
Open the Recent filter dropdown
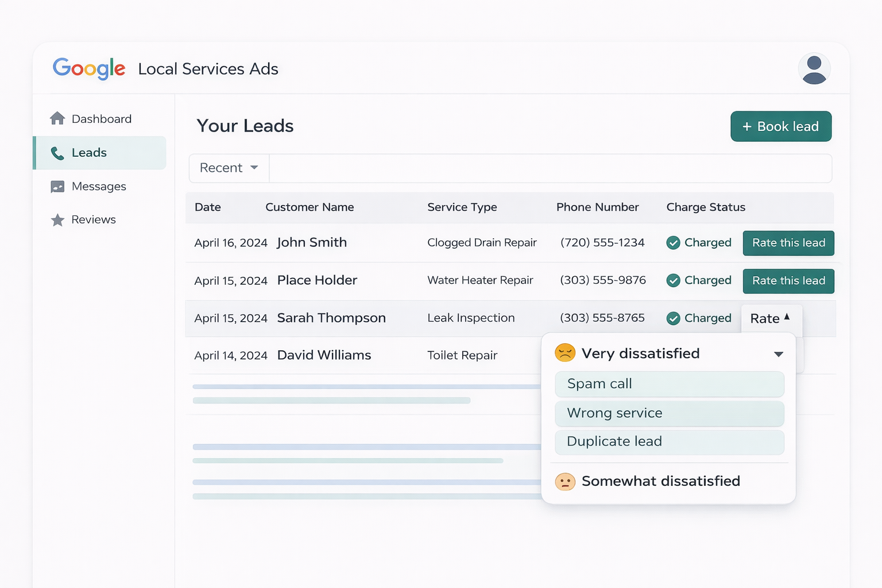[x=228, y=168]
